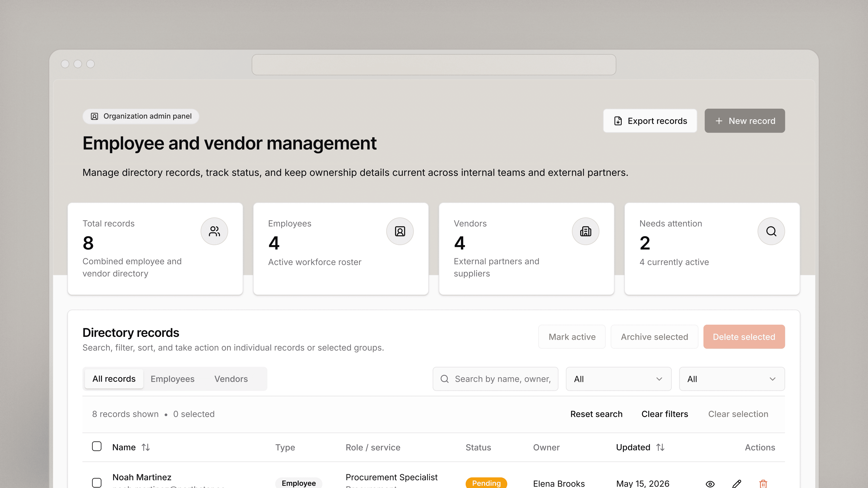Viewport: 868px width, 488px height.
Task: Delete Noah Martinez record with trash icon
Action: 763,484
